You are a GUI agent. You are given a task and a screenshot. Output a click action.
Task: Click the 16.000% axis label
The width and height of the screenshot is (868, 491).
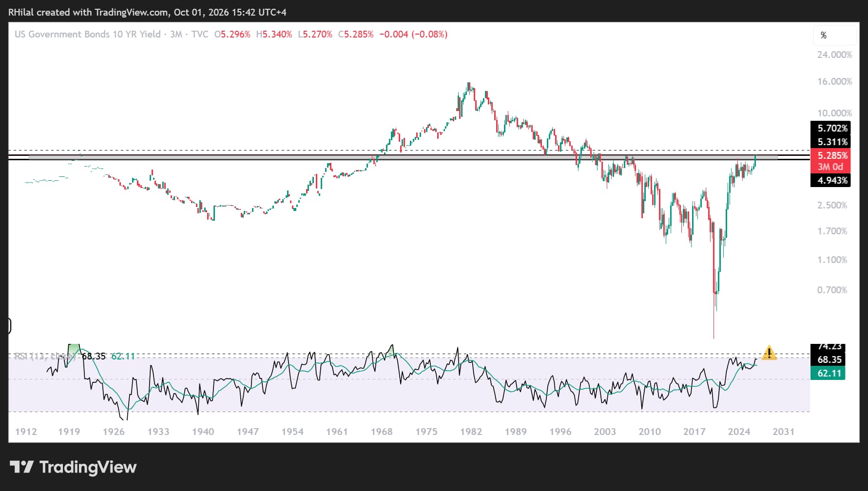pos(834,81)
